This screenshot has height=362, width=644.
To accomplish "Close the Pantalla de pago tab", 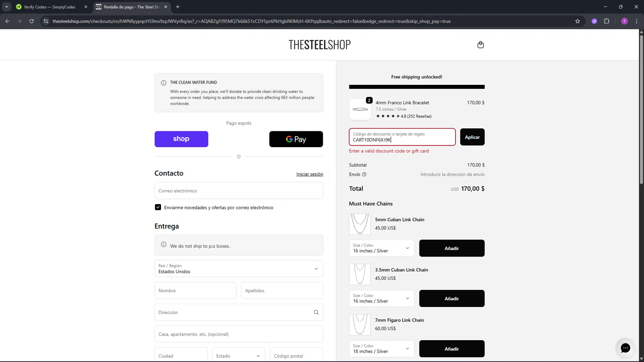I will pos(166,7).
